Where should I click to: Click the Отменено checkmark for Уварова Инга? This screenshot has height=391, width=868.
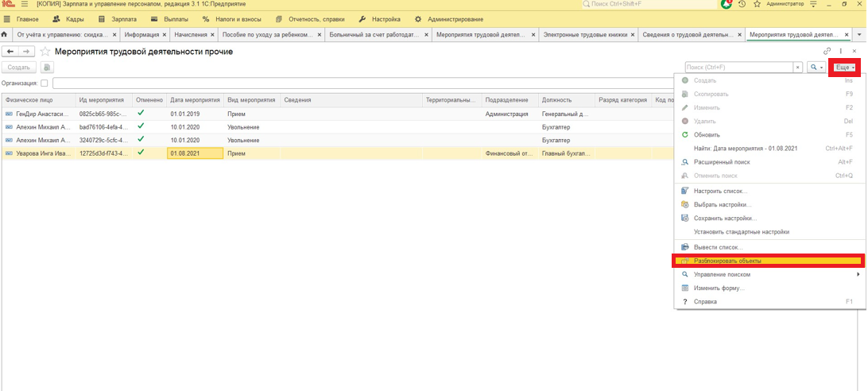point(141,152)
